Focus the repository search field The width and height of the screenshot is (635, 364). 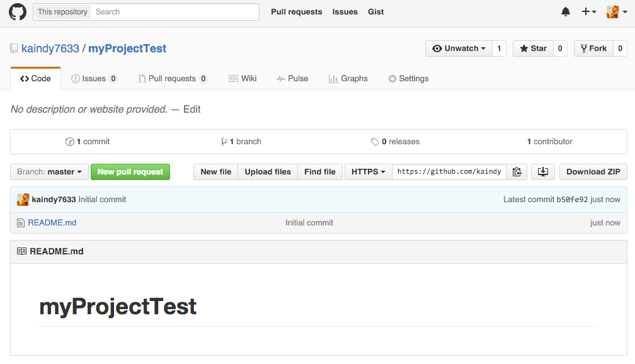pos(174,12)
